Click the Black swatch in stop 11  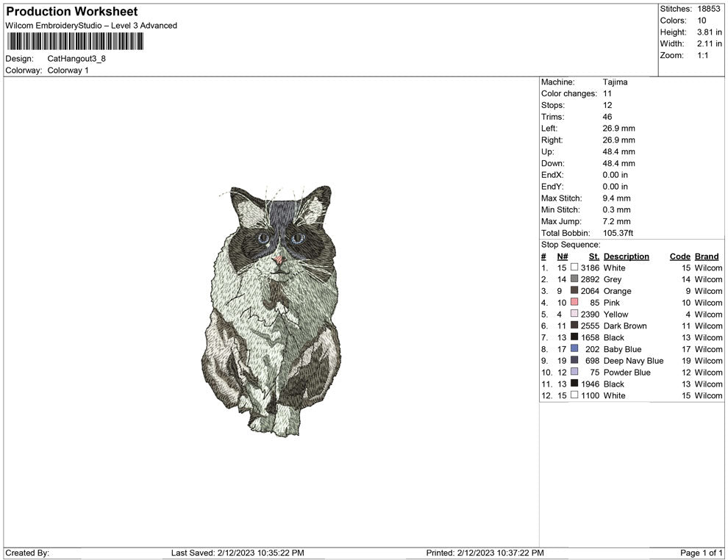coord(574,383)
